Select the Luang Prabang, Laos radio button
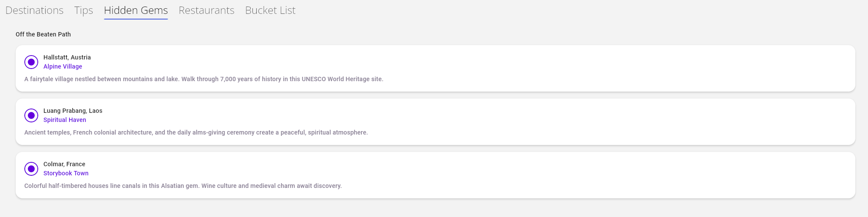 point(31,115)
